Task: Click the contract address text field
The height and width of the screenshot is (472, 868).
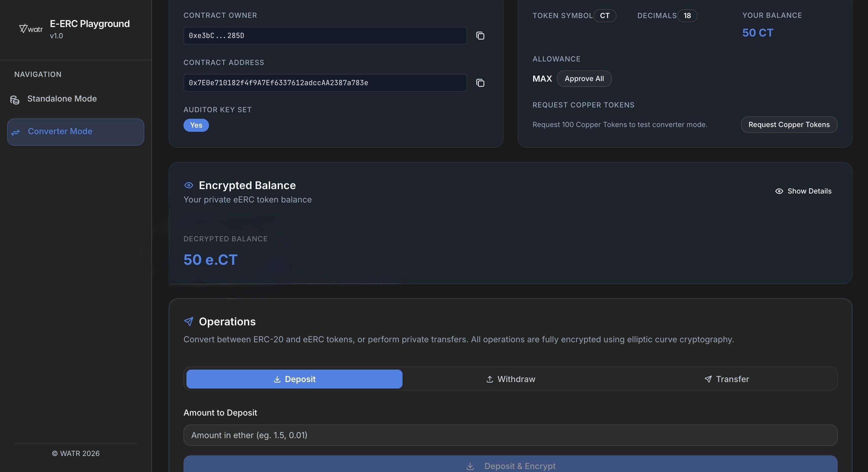Action: click(x=325, y=83)
